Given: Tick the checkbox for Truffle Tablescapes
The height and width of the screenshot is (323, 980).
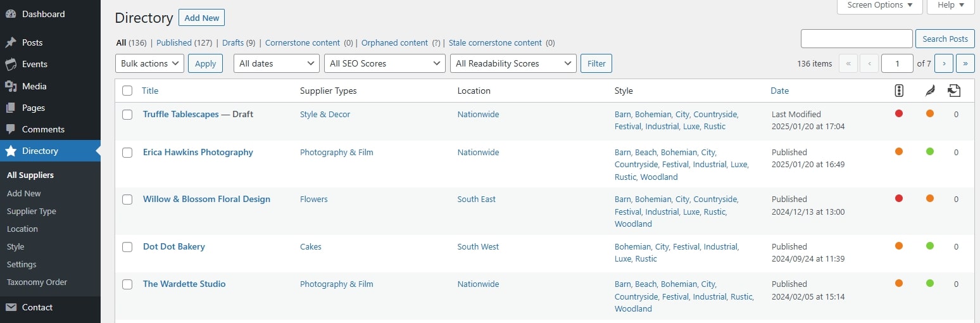Looking at the screenshot, I should click(127, 115).
